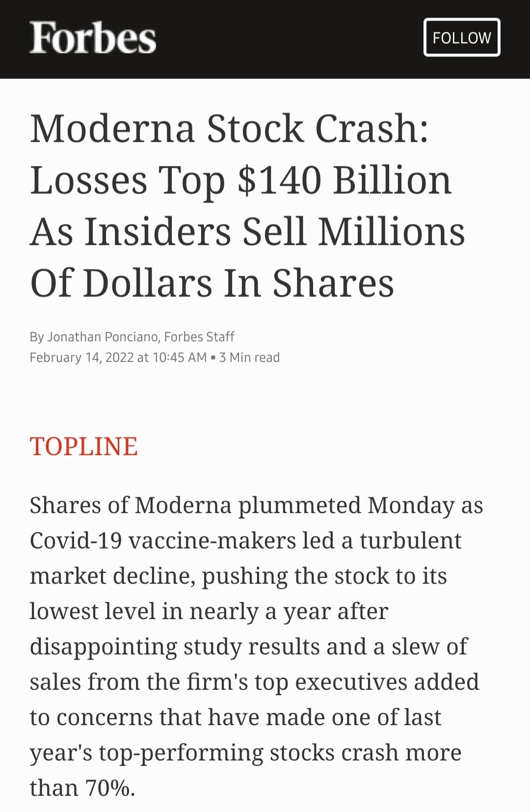
Task: Click the bullet dot before "3 Min read"
Action: 213,358
